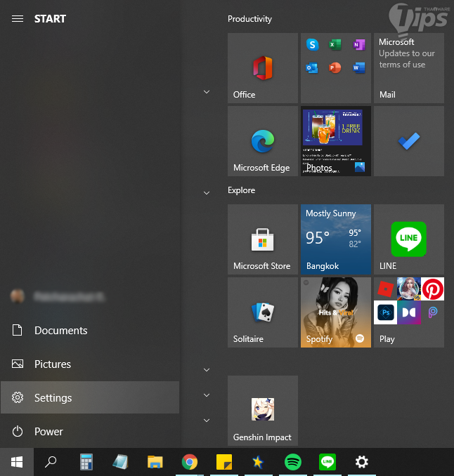The image size is (454, 476).
Task: Open the Solitaire tile
Action: [x=263, y=312]
